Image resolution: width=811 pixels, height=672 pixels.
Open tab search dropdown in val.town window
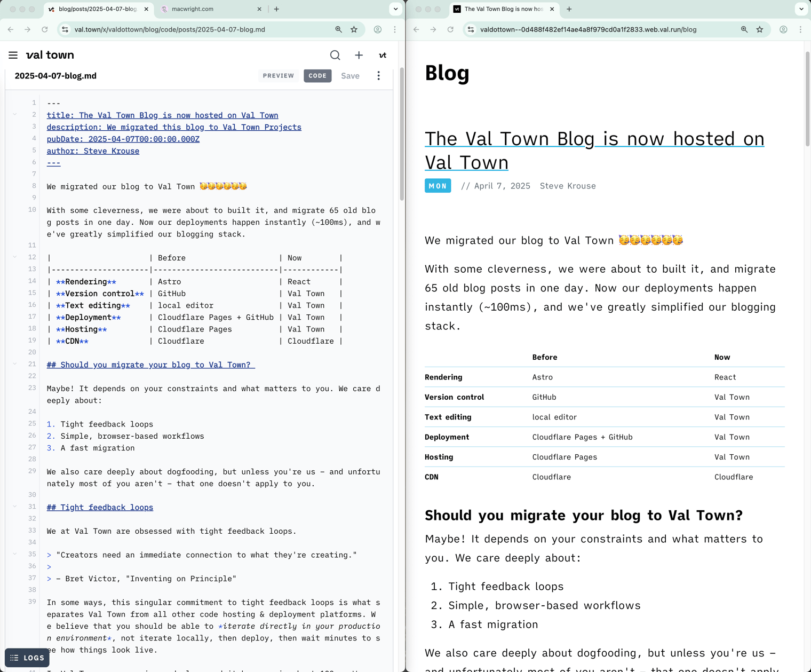[x=395, y=9]
